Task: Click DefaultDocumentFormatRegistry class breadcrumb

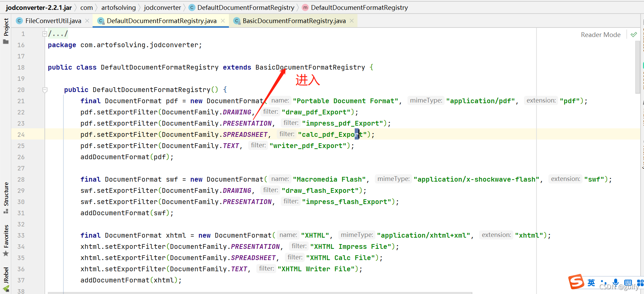Action: pyautogui.click(x=241, y=7)
